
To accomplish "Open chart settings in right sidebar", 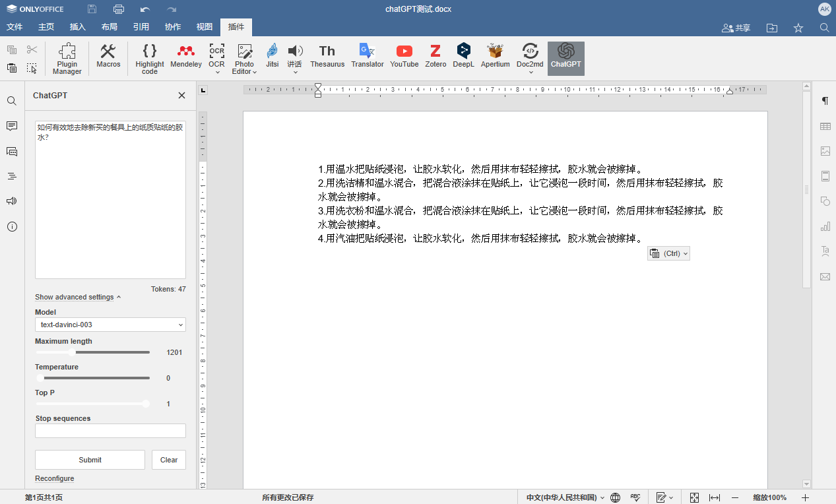I will point(825,226).
